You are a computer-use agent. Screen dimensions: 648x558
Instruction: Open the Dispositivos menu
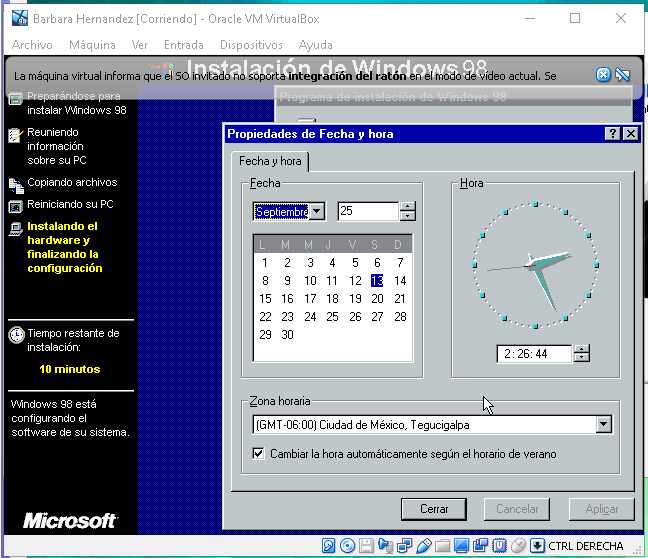(x=251, y=45)
